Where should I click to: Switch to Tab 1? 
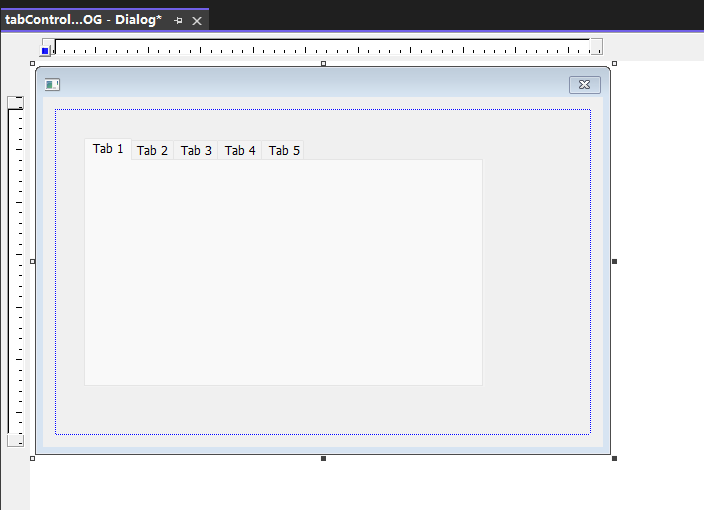(x=108, y=149)
